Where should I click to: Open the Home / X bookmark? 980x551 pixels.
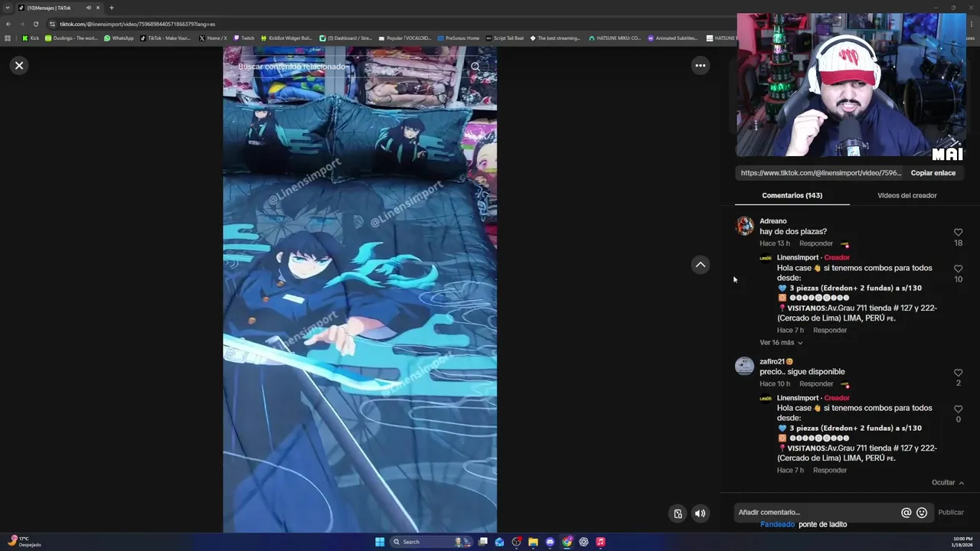point(213,37)
